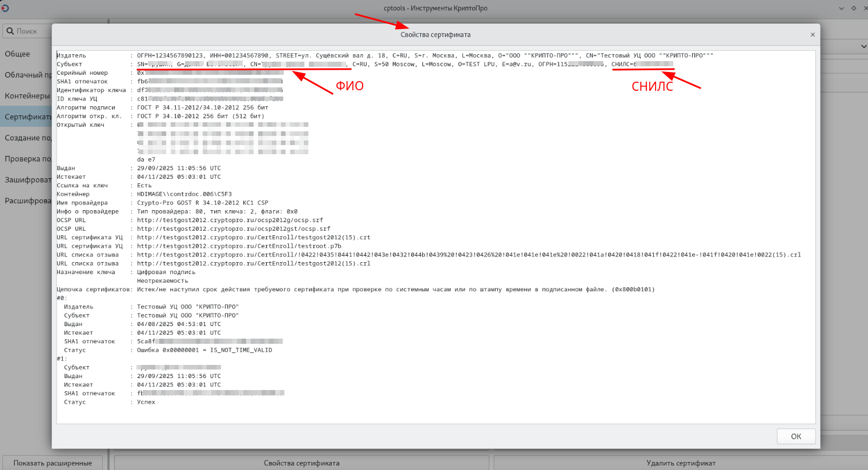Click the testroot.p7b certificate URL line
Screen dimensions: 868x470
point(239,246)
